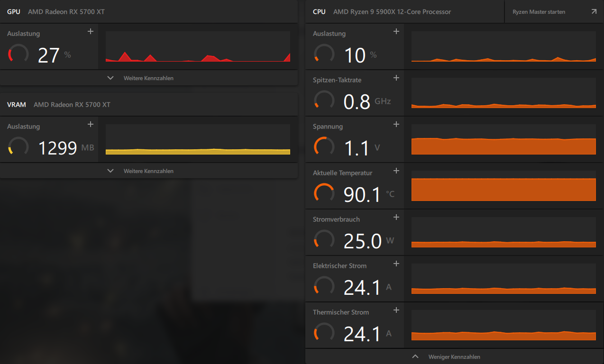Click the Stromverbrauch label
604x364 pixels.
[336, 219]
